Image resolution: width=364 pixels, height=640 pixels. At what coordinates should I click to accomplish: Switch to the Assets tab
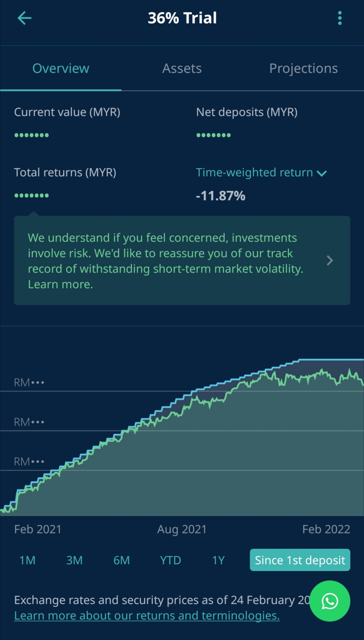182,68
